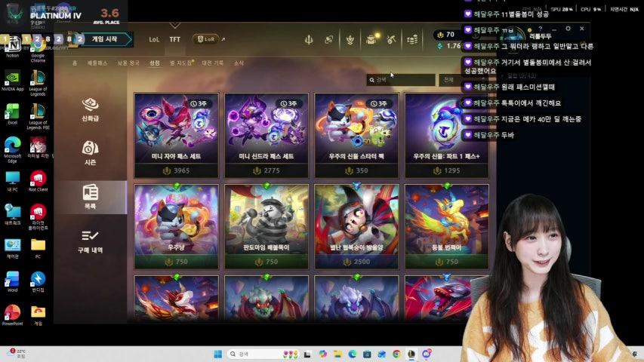This screenshot has height=362, width=644.
Task: Open the 보물 왕국 sub-tab
Action: click(128, 63)
